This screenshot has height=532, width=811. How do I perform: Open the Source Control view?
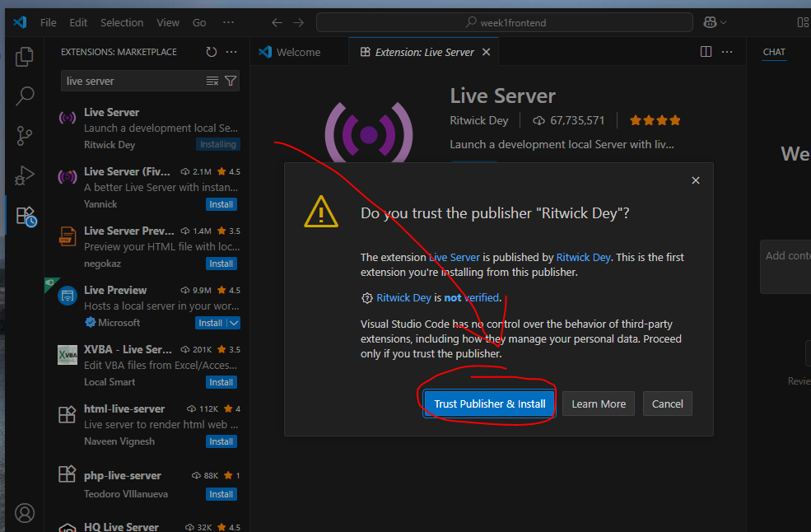tap(25, 136)
